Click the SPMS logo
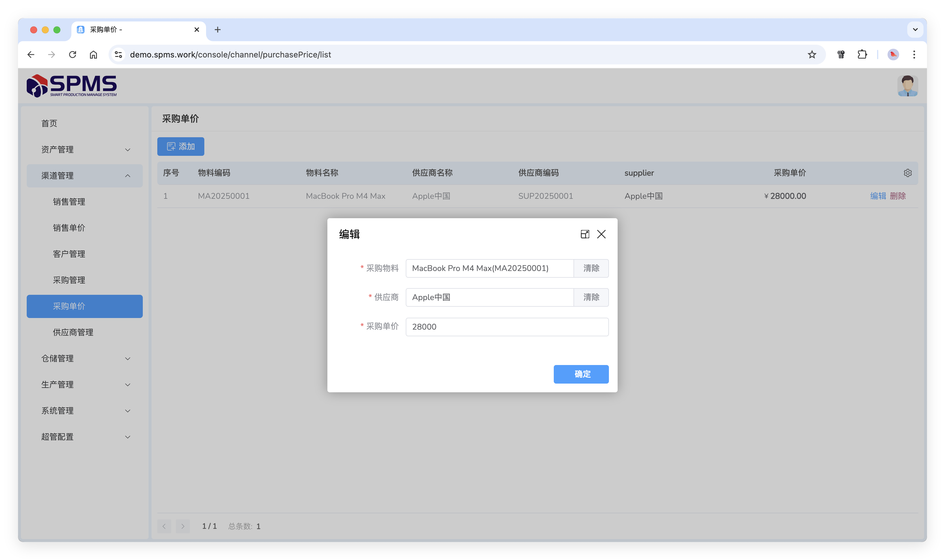This screenshot has width=945, height=560. point(72,86)
